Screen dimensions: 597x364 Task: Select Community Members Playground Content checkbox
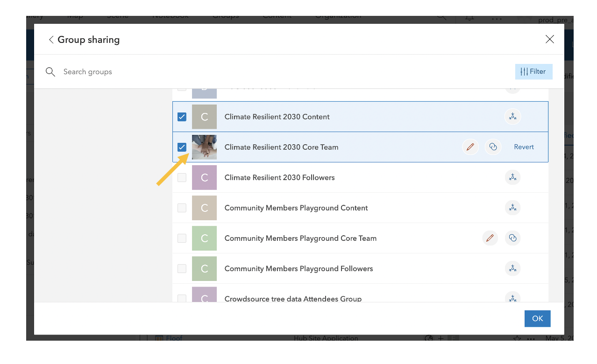[x=182, y=208]
